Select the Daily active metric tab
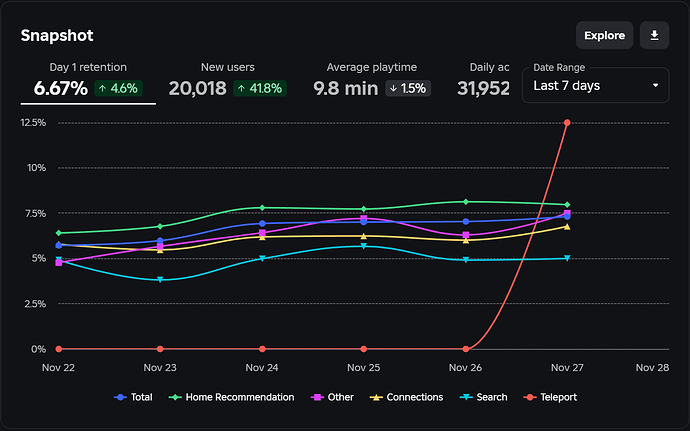 click(483, 81)
